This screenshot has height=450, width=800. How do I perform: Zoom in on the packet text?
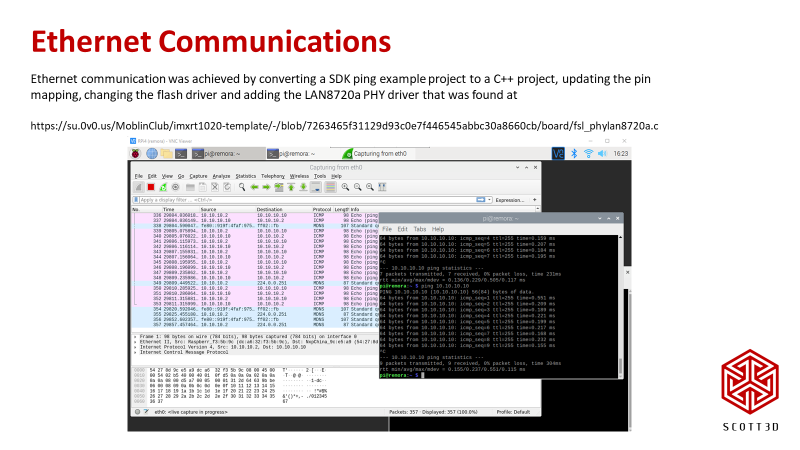(345, 187)
